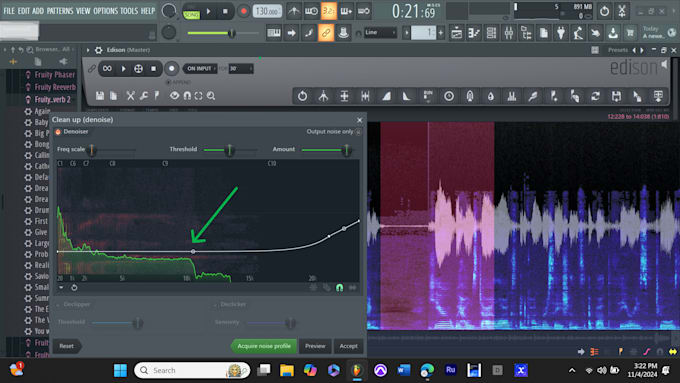
Task: Adjust the denoiser Threshold slider
Action: [x=230, y=150]
